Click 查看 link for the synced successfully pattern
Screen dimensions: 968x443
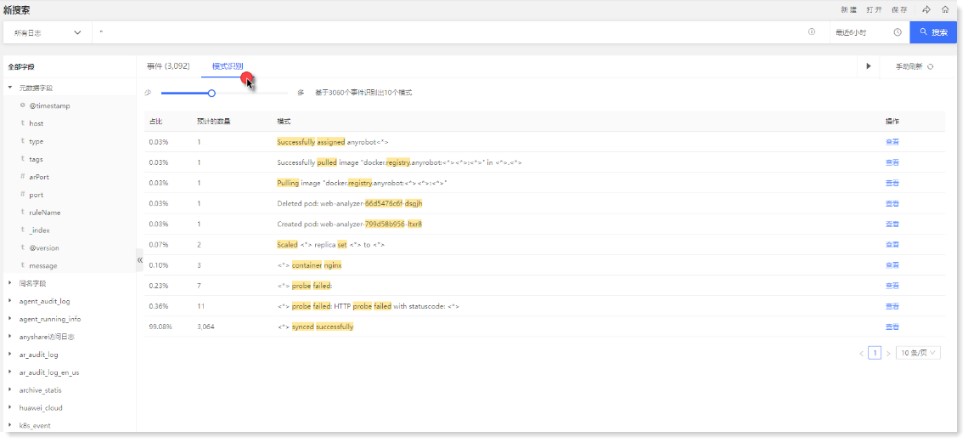(892, 327)
